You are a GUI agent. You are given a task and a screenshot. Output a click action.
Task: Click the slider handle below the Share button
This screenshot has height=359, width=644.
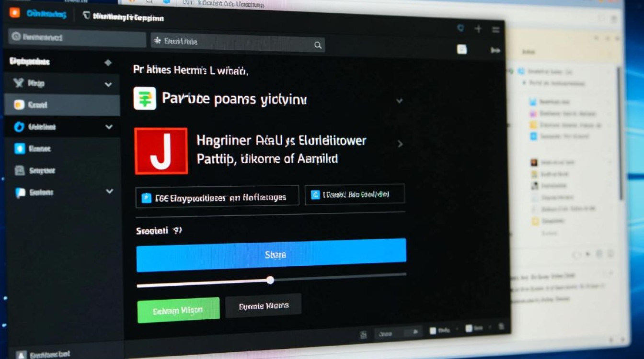[x=270, y=280]
